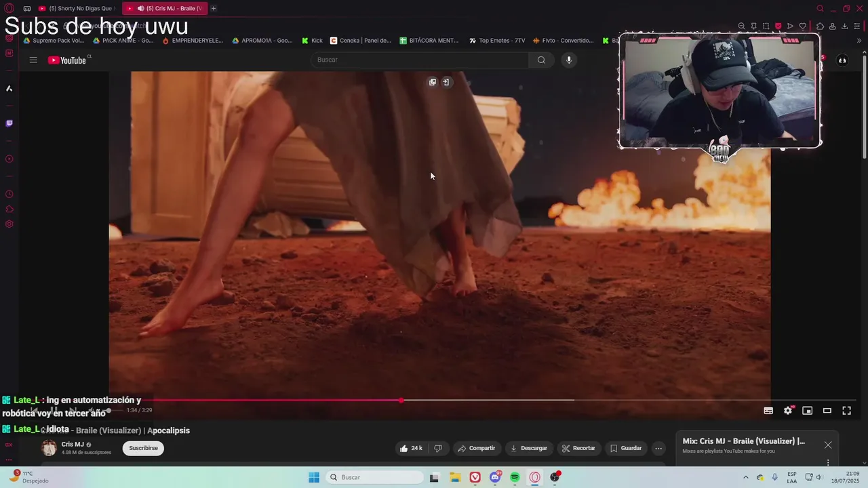868x488 pixels.
Task: Expand the hidden bookmarks chevron
Action: coord(859,41)
